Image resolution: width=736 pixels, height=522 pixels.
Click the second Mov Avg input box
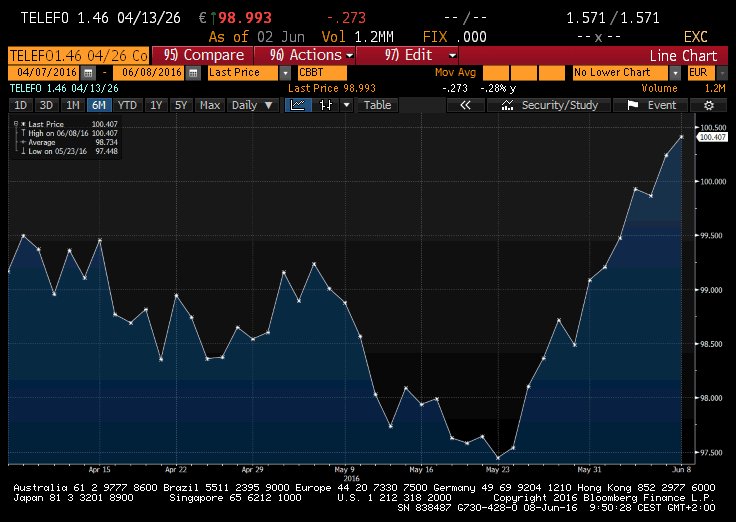(x=523, y=73)
